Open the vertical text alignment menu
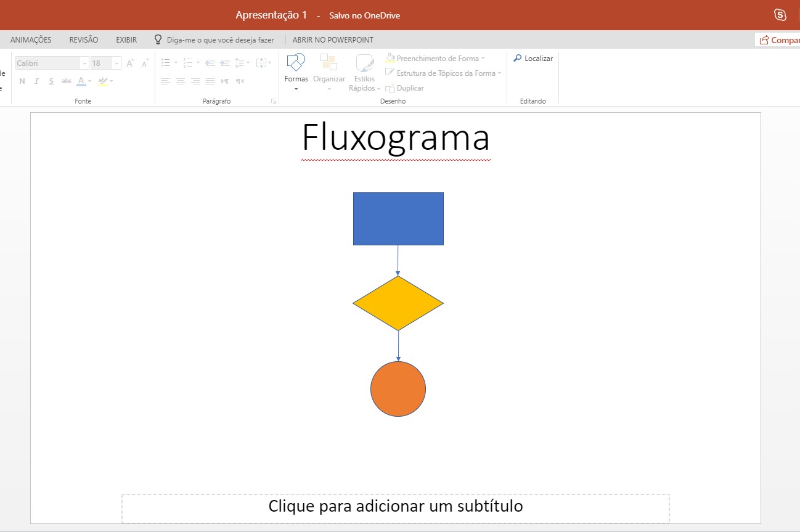 coord(263,63)
